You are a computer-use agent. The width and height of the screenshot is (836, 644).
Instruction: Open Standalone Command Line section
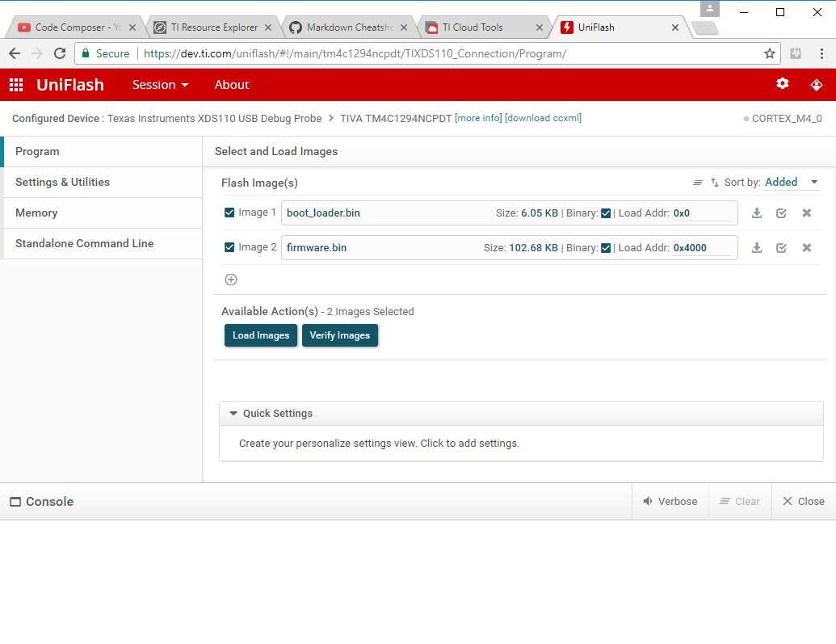click(x=103, y=243)
